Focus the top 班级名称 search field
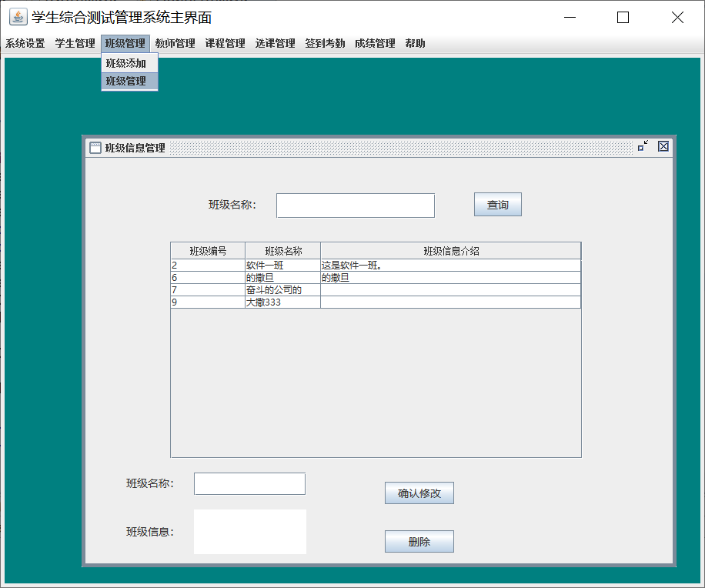This screenshot has height=588, width=705. click(356, 205)
